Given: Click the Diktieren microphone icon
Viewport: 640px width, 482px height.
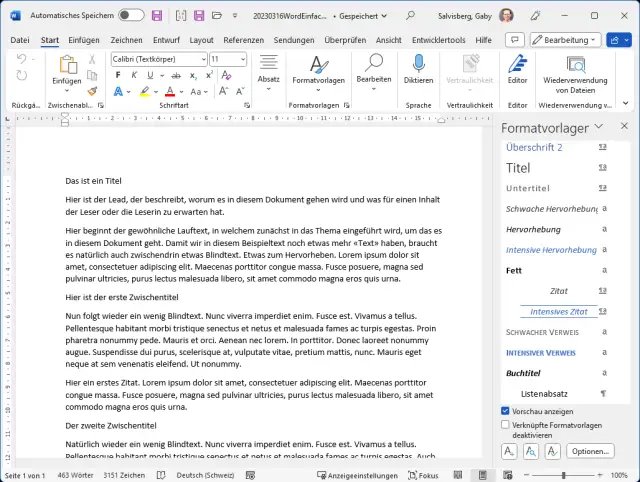Looking at the screenshot, I should [x=418, y=64].
